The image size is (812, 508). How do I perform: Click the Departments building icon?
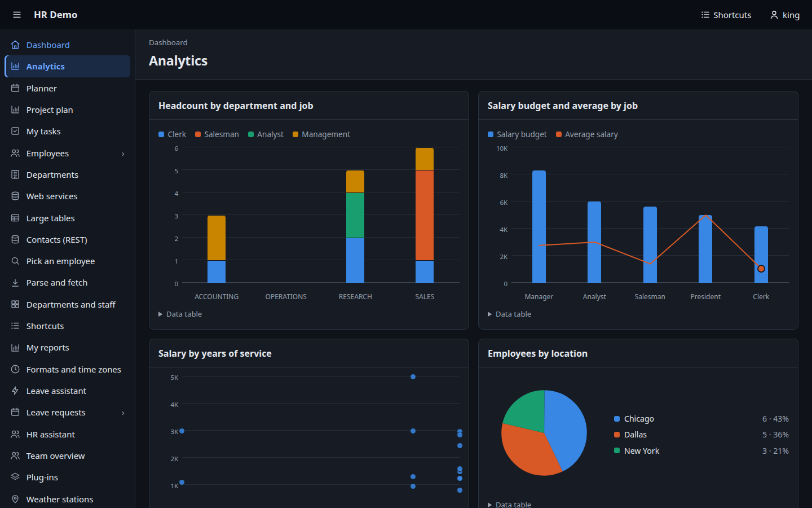(15, 174)
